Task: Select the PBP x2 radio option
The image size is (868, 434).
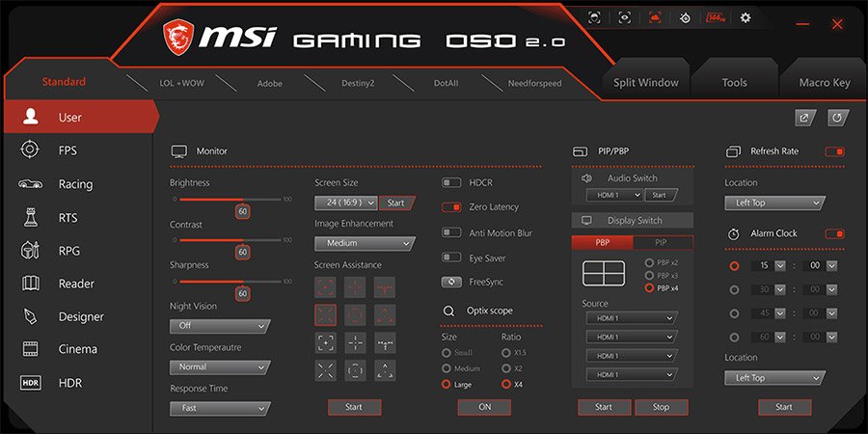Action: coord(649,262)
